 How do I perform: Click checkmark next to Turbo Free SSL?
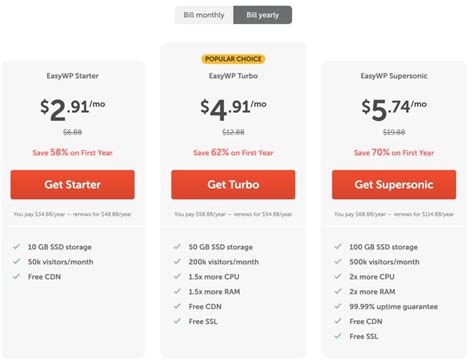177,321
